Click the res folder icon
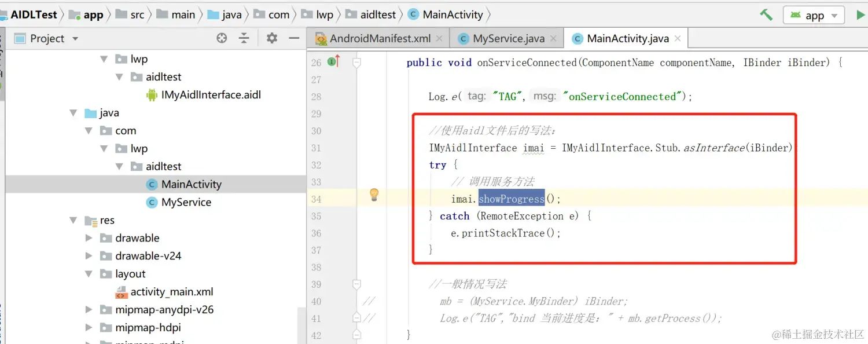The width and height of the screenshot is (868, 344). (x=90, y=220)
